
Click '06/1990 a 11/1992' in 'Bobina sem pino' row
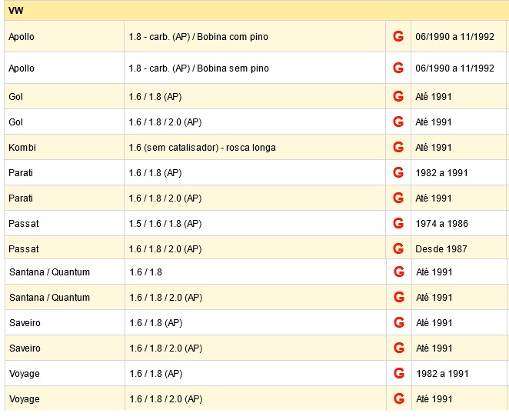point(454,68)
